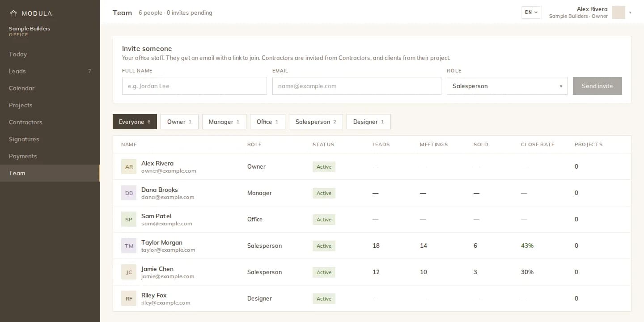Screen dimensions: 644x322
Task: Click Jamie Chen's 10 meetings value
Action: [x=424, y=272]
